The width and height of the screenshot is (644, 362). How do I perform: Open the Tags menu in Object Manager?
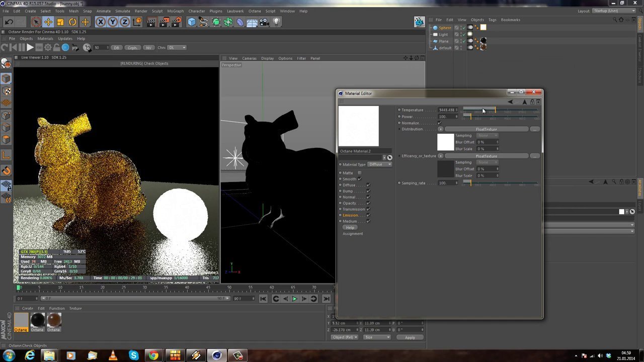pos(492,20)
